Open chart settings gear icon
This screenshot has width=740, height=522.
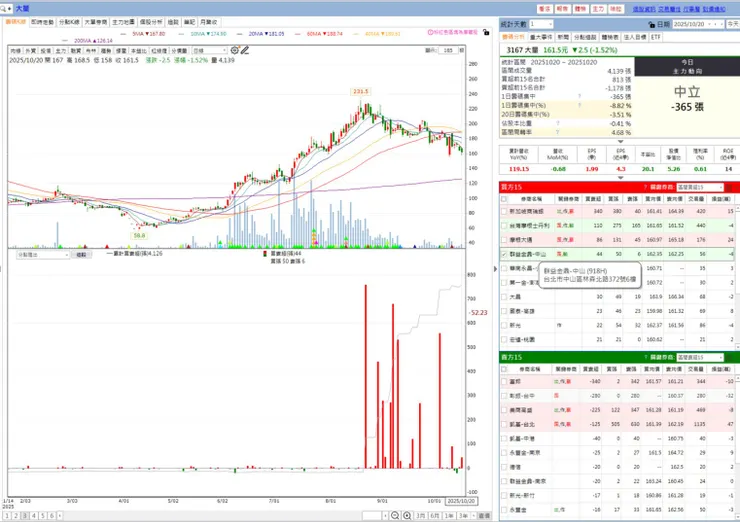[x=235, y=50]
